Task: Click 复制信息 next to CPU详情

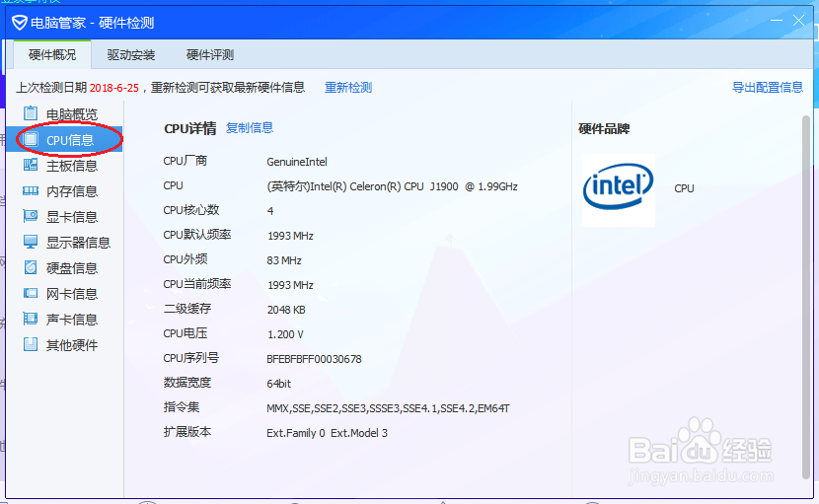Action: (x=250, y=128)
